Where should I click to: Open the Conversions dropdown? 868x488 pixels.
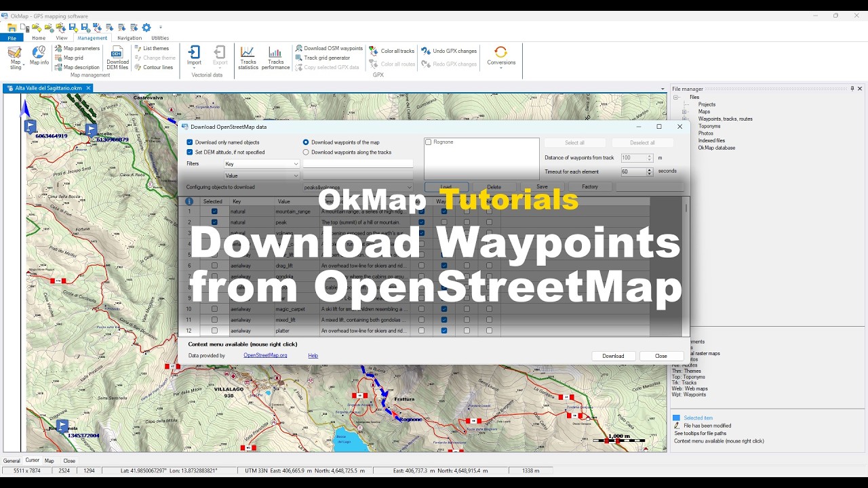click(x=501, y=58)
